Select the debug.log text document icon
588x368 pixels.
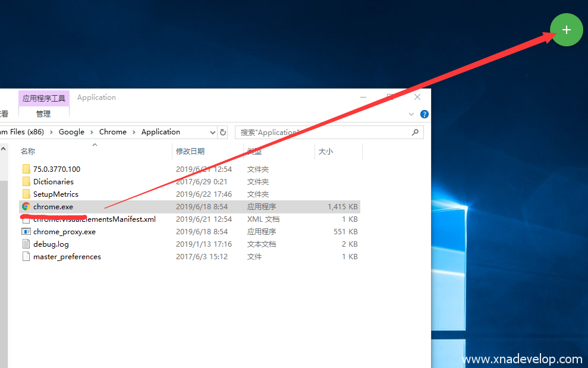click(26, 244)
